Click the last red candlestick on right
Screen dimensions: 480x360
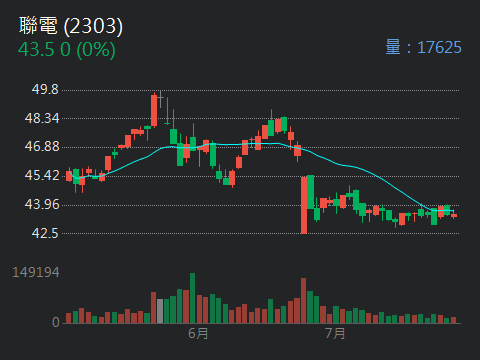[454, 215]
